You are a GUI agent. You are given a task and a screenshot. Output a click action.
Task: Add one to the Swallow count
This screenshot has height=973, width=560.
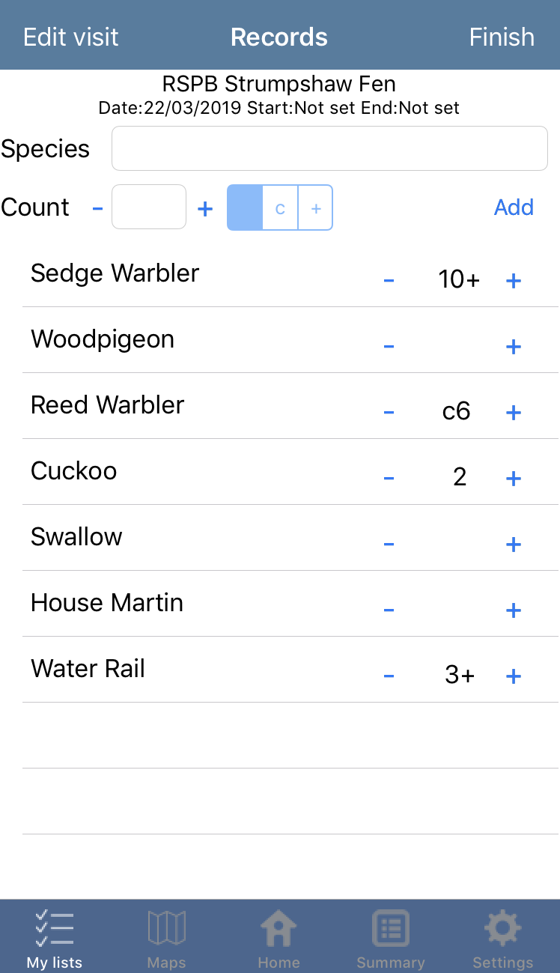point(514,545)
